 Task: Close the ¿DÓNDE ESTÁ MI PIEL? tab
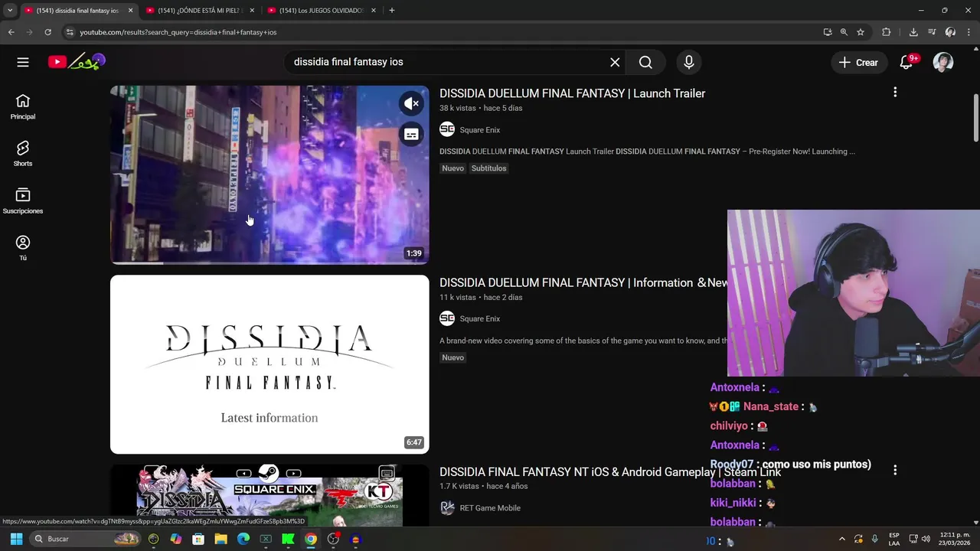click(252, 11)
